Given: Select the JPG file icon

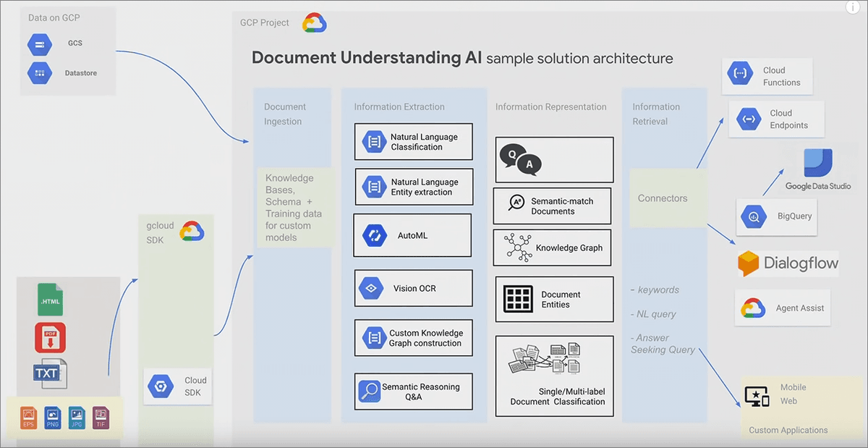Looking at the screenshot, I should coord(77,418).
